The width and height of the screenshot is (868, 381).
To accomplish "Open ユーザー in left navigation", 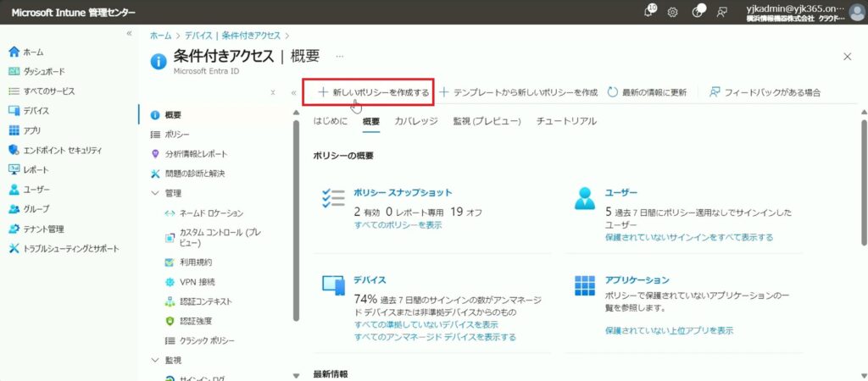I will click(30, 189).
